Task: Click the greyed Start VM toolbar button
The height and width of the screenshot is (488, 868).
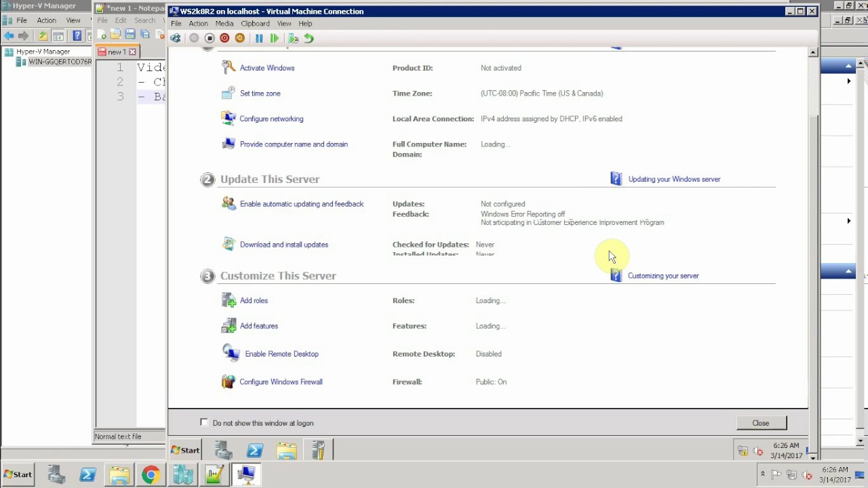Action: coord(194,39)
